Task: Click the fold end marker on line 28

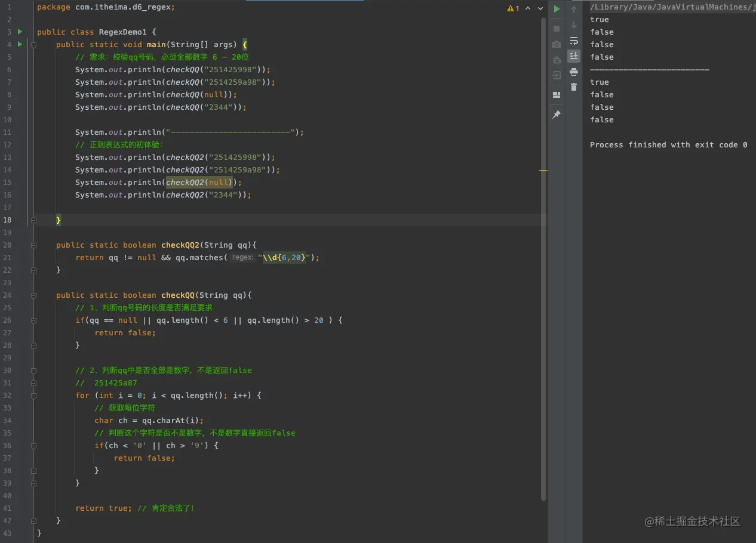Action: pyautogui.click(x=34, y=345)
